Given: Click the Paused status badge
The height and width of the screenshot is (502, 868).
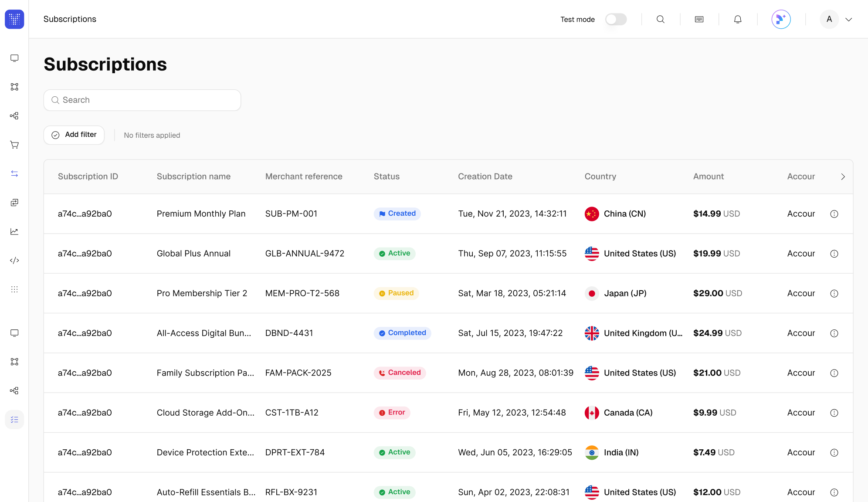Looking at the screenshot, I should tap(396, 293).
